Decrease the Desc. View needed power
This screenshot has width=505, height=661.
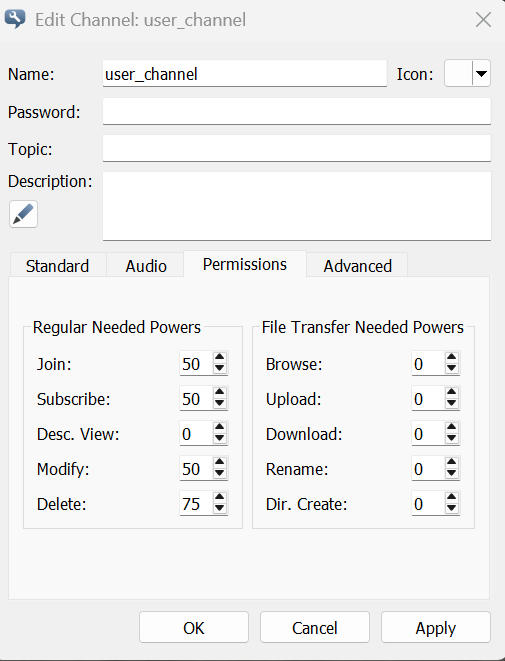(219, 438)
